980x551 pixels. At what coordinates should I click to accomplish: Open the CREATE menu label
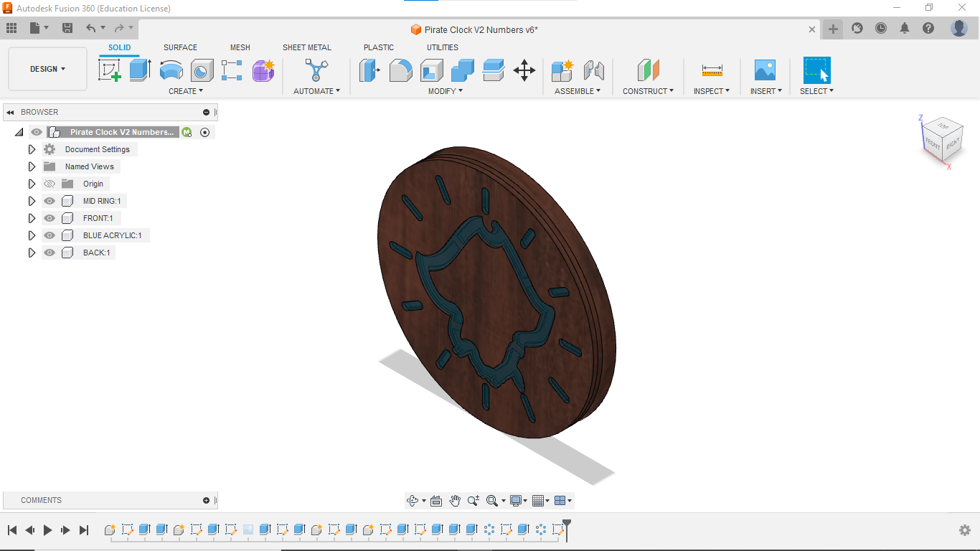[185, 91]
